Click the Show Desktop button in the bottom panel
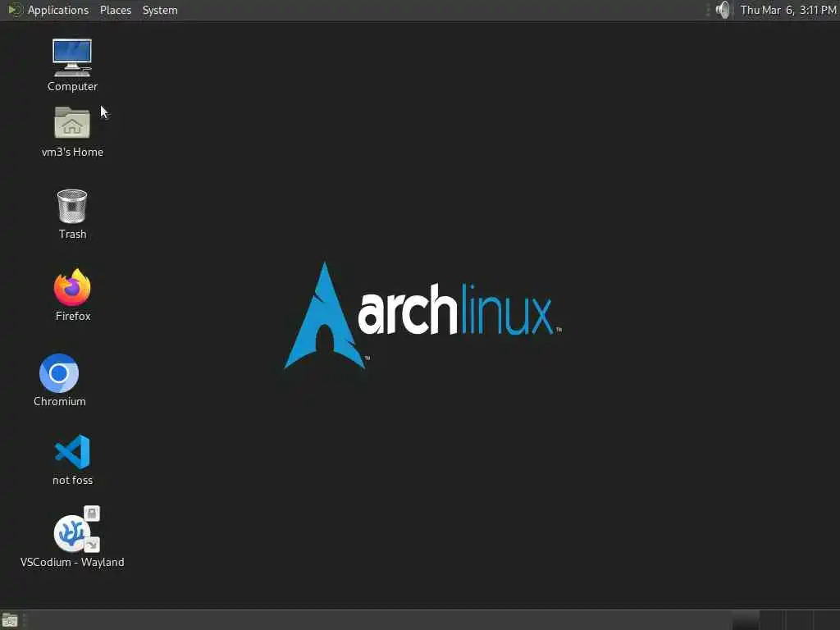Image resolution: width=840 pixels, height=630 pixels. (x=10, y=620)
